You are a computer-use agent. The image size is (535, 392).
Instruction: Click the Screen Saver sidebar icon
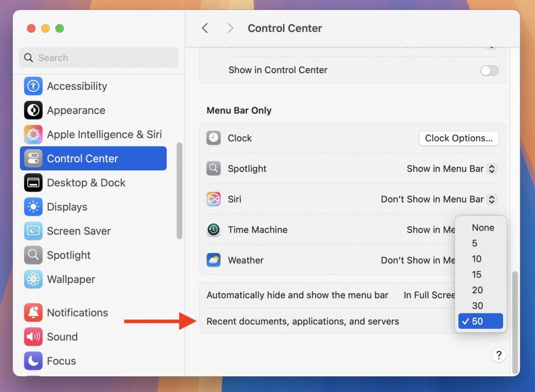33,230
